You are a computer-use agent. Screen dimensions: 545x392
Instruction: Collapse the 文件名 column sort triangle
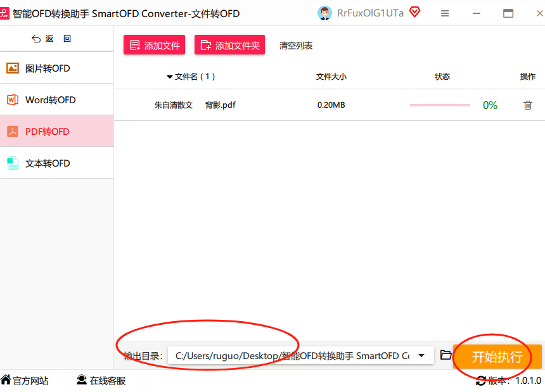coord(170,77)
